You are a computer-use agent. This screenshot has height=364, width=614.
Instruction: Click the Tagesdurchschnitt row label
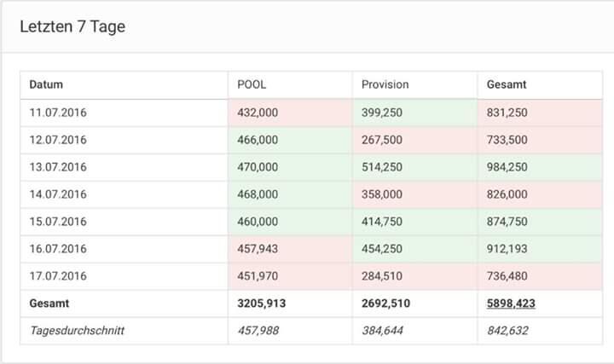tap(77, 331)
